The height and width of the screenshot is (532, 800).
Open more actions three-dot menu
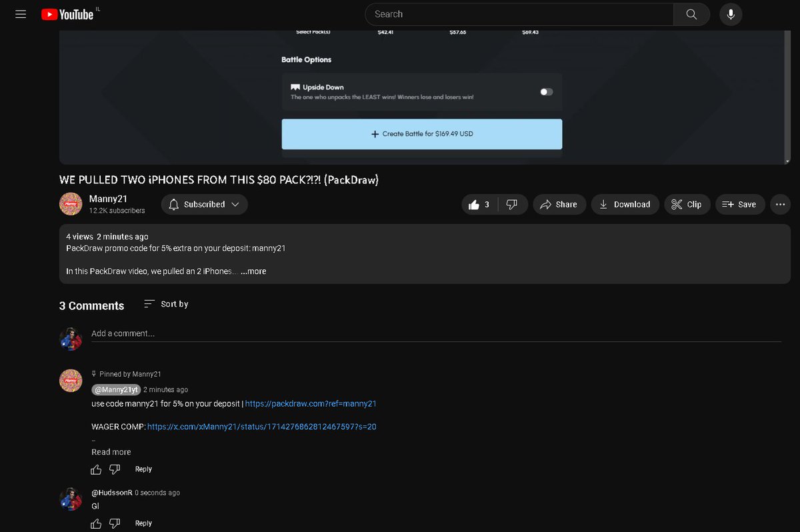pos(781,205)
